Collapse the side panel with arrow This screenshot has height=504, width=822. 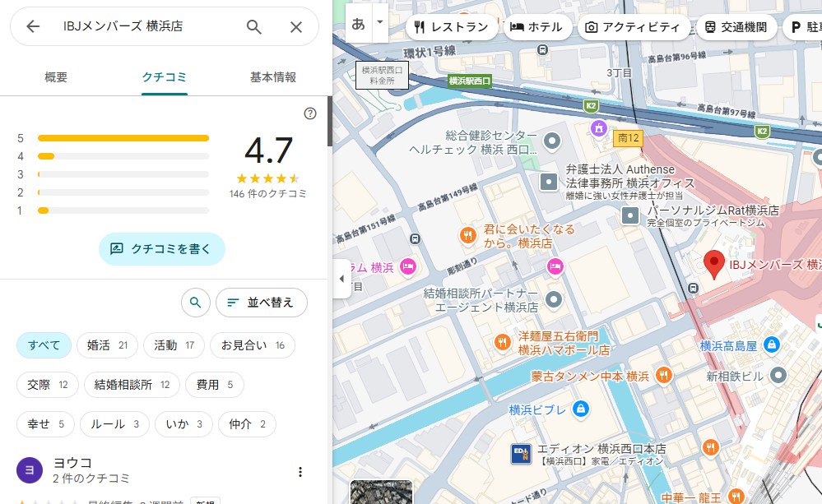pos(342,279)
